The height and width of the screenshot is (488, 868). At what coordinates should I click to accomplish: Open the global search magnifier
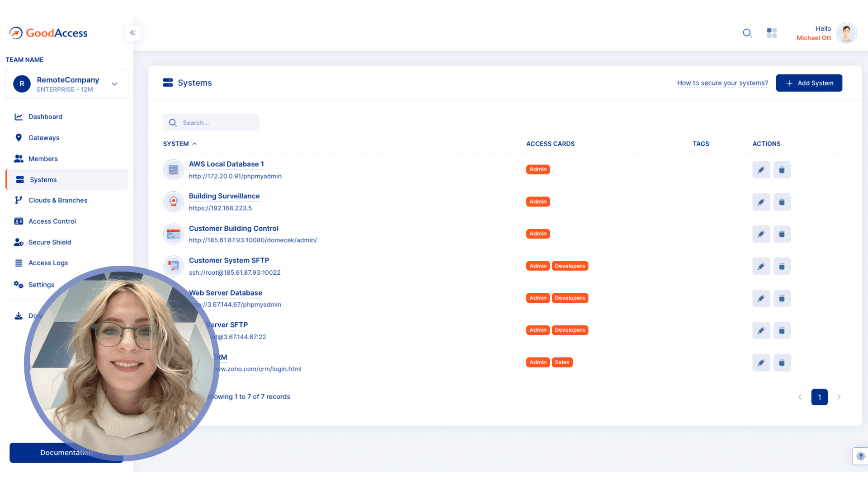(747, 33)
